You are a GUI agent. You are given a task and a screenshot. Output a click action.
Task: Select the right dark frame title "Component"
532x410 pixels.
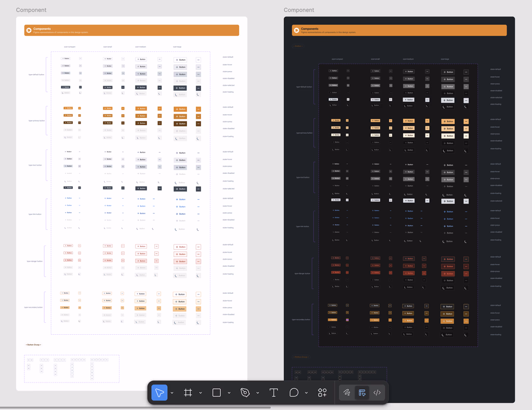point(299,10)
